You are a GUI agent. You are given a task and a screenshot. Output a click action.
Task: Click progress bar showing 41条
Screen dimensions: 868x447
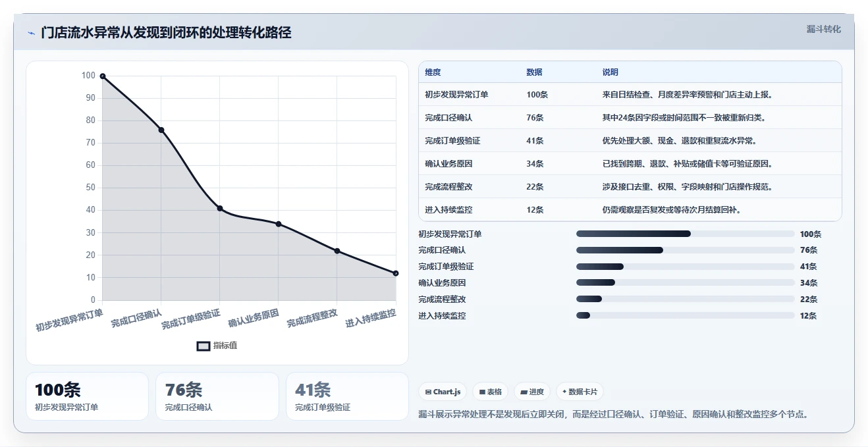coord(686,267)
